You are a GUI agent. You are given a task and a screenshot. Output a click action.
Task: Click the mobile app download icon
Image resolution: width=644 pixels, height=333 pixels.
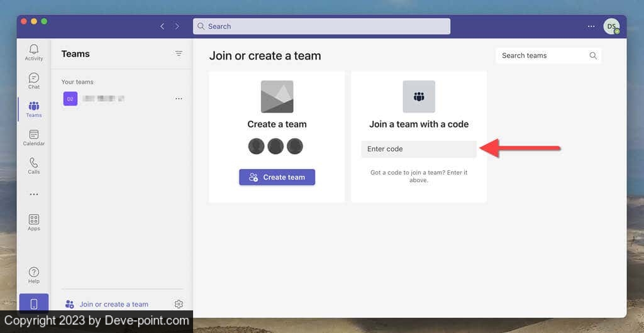click(34, 304)
